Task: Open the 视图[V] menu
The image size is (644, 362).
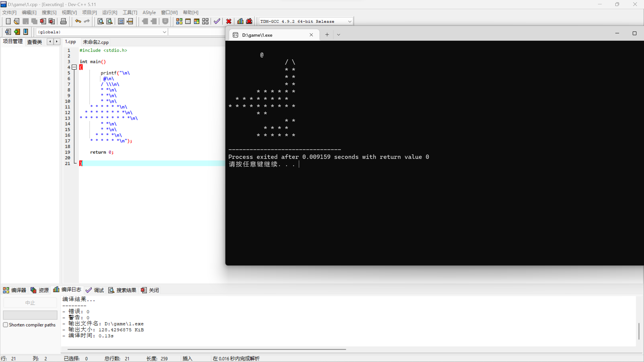Action: pos(69,12)
